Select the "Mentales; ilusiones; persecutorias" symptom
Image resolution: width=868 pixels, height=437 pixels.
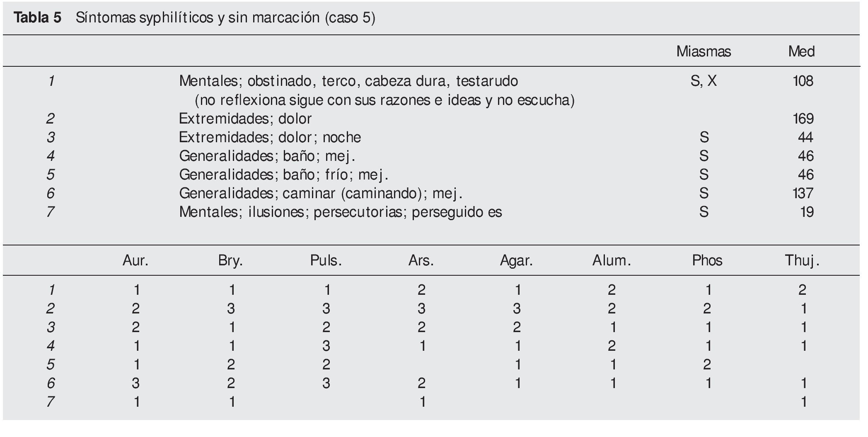coord(340,212)
